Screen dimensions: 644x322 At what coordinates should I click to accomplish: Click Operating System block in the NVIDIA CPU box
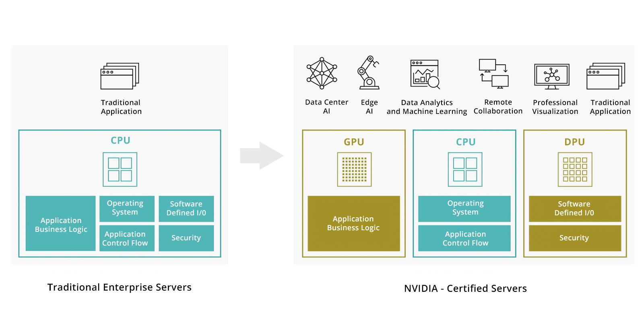[x=464, y=209]
